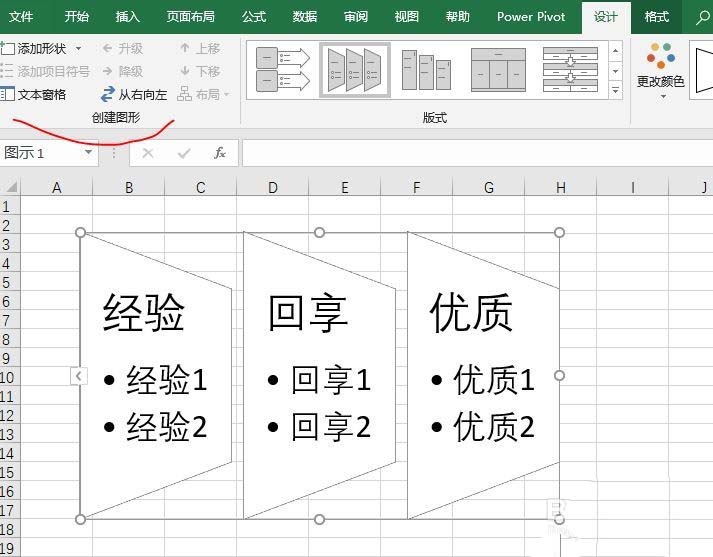The image size is (713, 557).
Task: Switch to Page Layout (页面布局) tab
Action: (190, 17)
